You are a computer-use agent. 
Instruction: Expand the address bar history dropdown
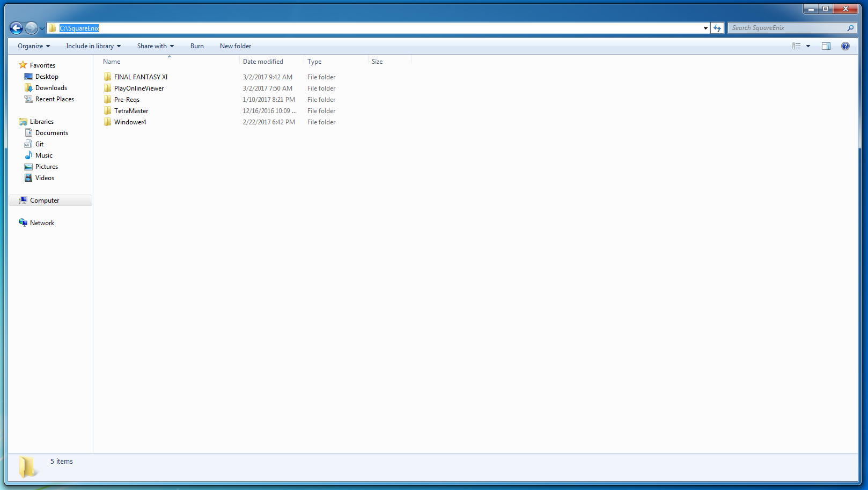[x=705, y=28]
